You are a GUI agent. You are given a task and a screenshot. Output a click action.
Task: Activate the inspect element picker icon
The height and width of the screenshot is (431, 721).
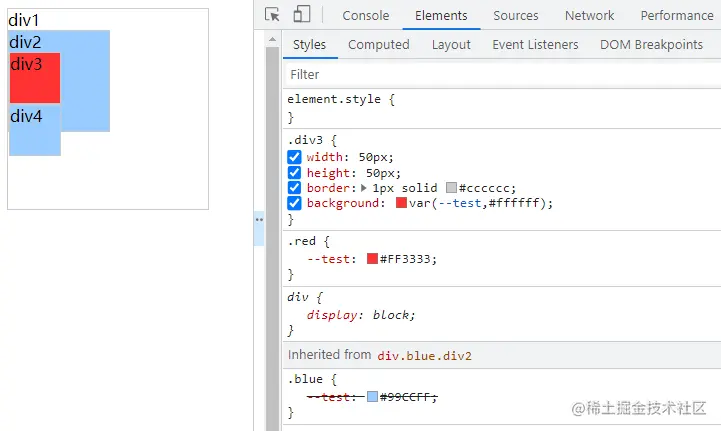point(272,14)
